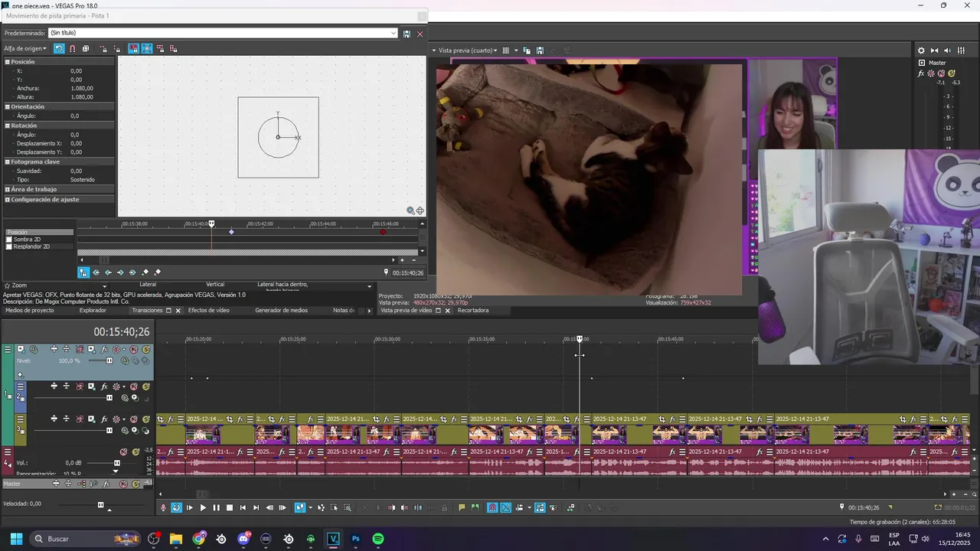Toggle the second blue-highlighted lock option in track motion
The width and height of the screenshot is (980, 551).
pos(147,49)
